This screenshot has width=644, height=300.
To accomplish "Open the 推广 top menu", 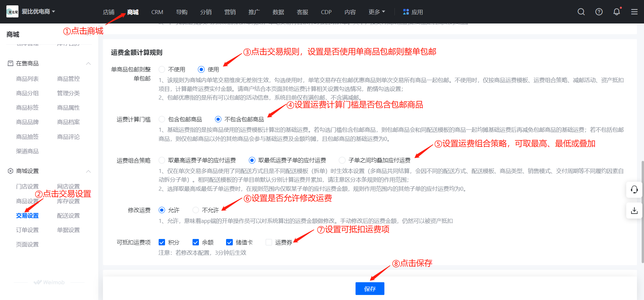I will (x=254, y=12).
